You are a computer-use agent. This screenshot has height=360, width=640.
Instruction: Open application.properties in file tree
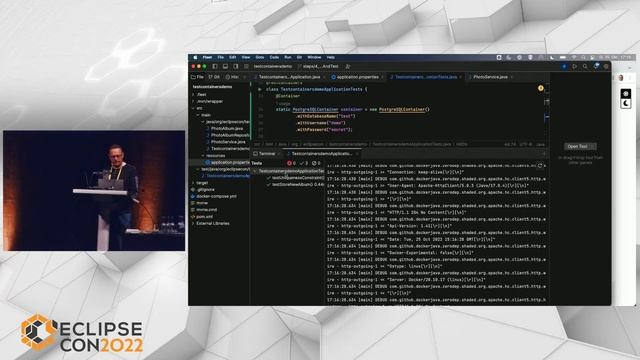click(229, 162)
